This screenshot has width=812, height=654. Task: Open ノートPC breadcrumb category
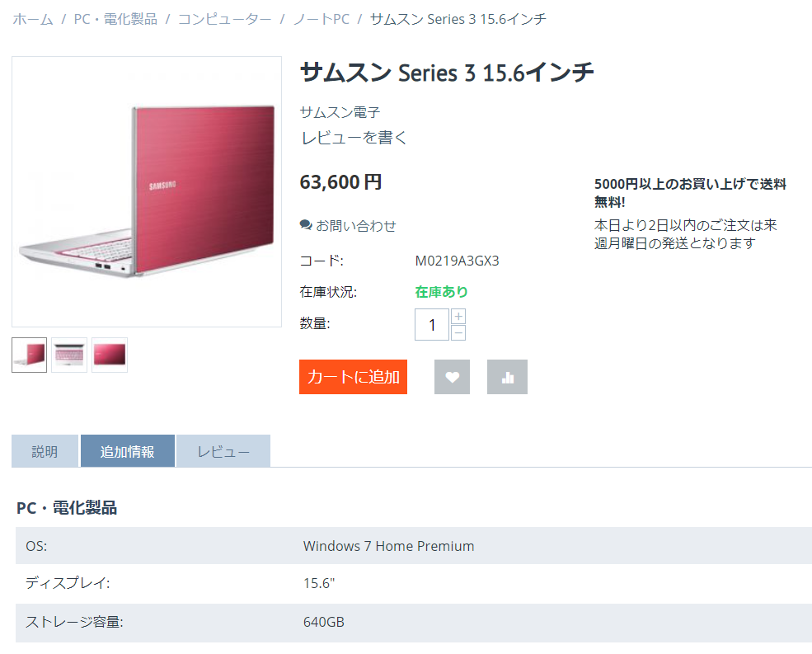[x=321, y=19]
